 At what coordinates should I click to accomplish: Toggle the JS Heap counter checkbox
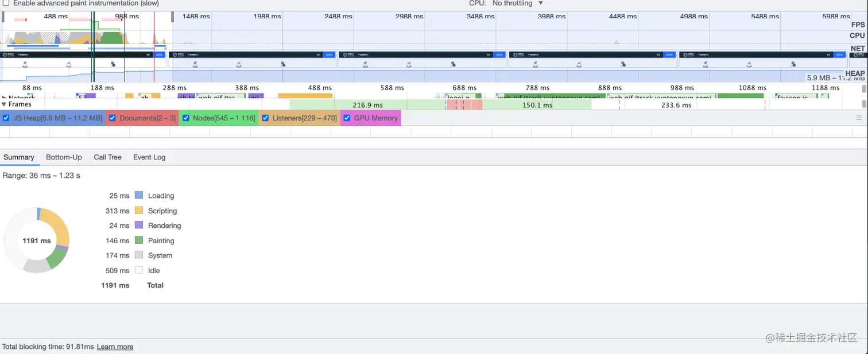click(6, 118)
